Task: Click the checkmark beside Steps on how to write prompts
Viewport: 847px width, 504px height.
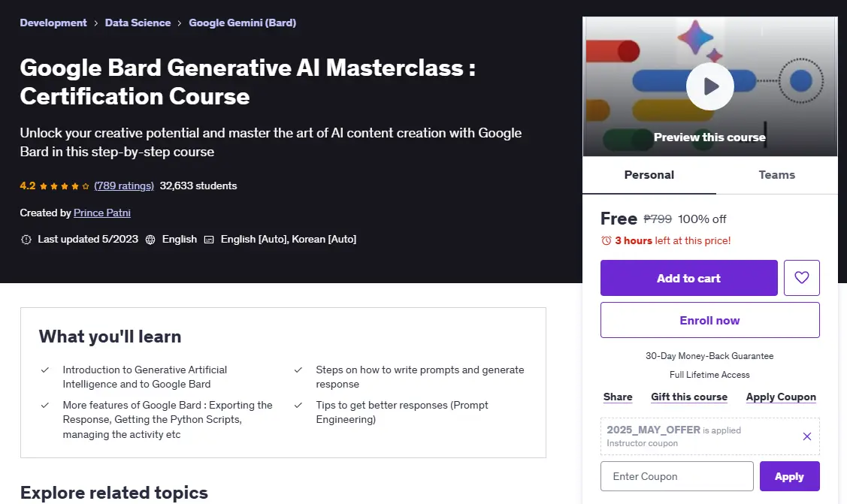Action: click(298, 370)
